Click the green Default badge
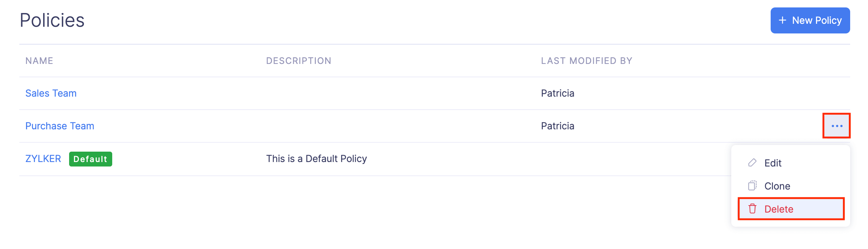 click(x=90, y=159)
